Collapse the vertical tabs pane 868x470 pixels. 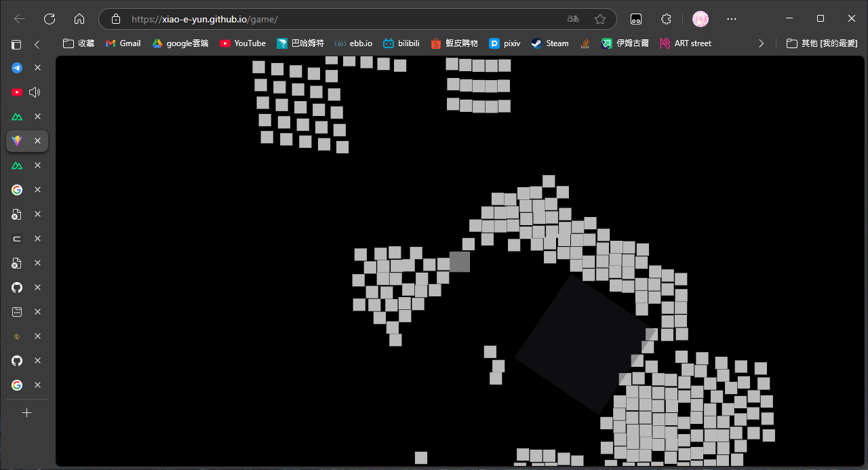tap(37, 44)
